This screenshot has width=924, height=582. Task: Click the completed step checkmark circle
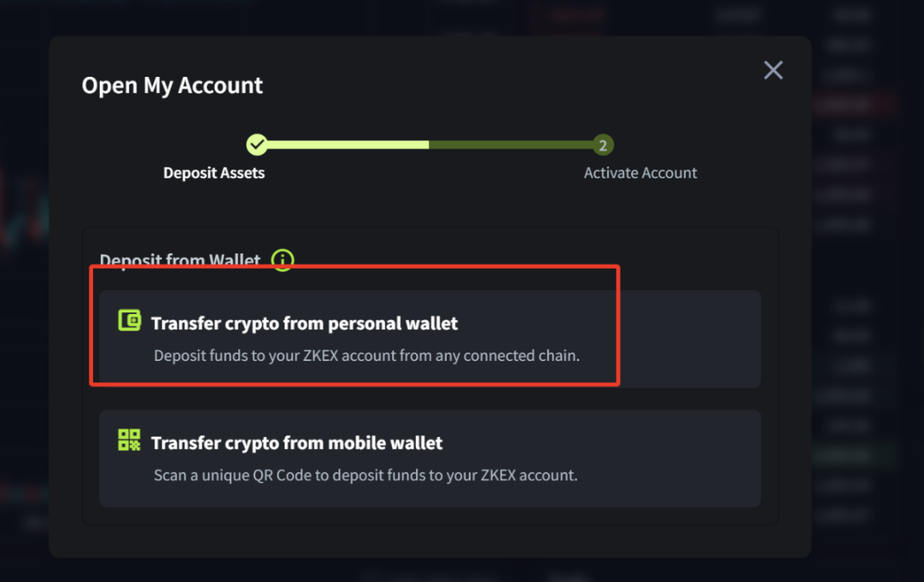[x=257, y=145]
